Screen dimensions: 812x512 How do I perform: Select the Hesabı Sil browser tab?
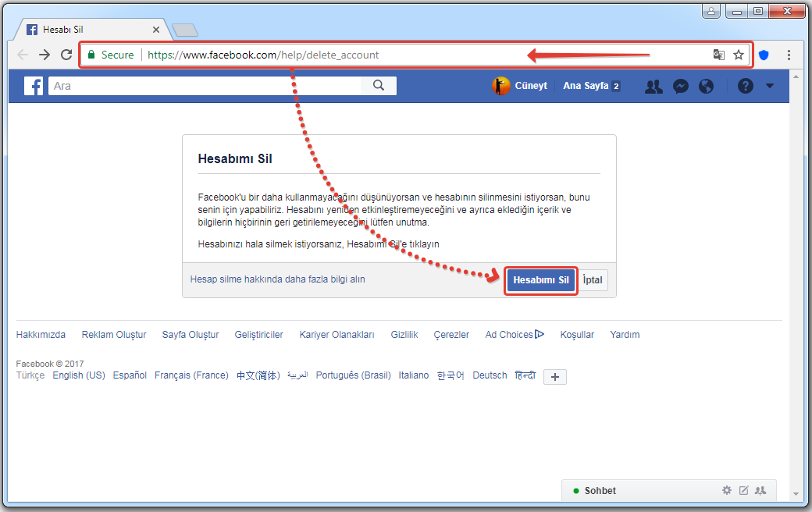(86, 30)
